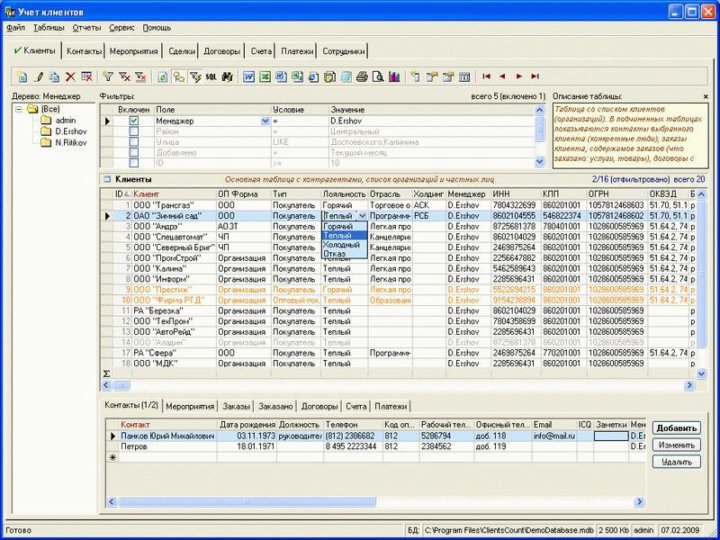Open the bar chart diagram icon
The image size is (720, 540).
[394, 77]
